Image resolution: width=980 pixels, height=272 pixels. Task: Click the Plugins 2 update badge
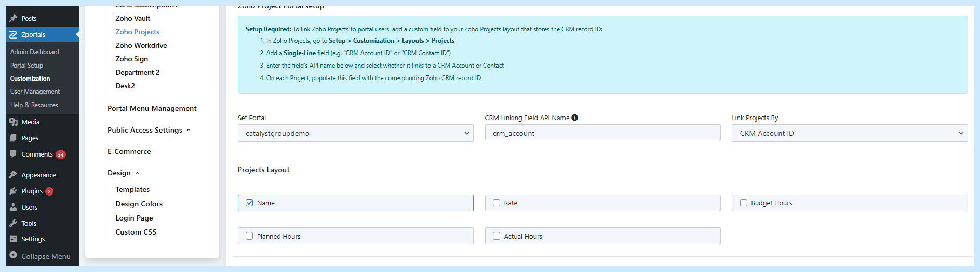click(49, 191)
